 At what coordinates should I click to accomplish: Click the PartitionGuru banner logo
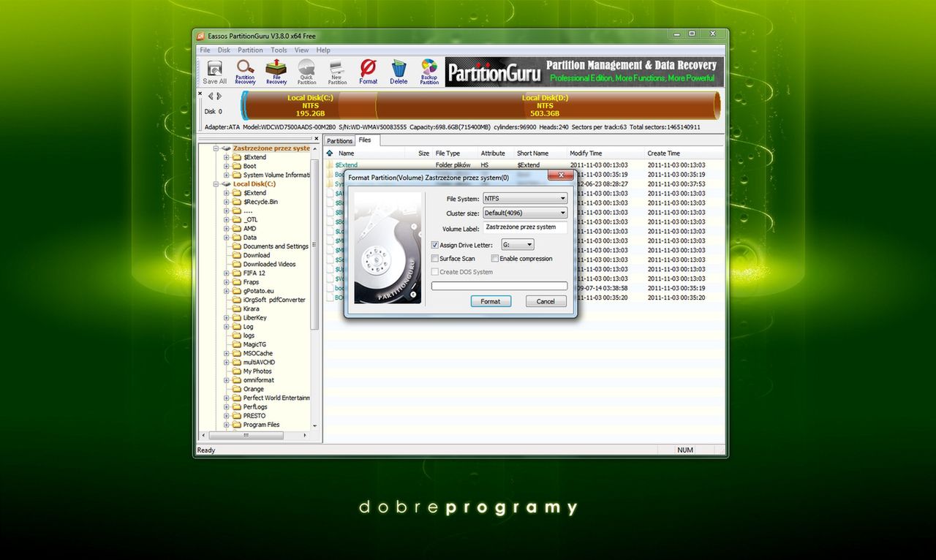[494, 72]
